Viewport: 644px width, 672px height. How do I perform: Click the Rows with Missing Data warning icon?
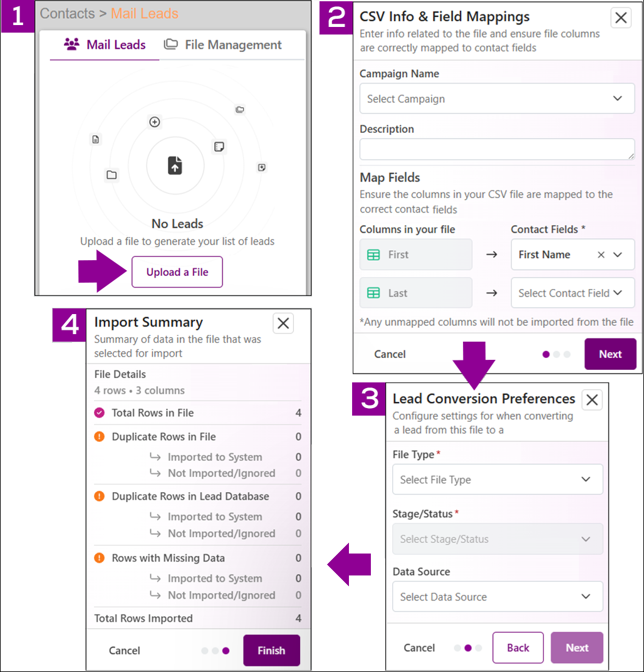pos(100,558)
